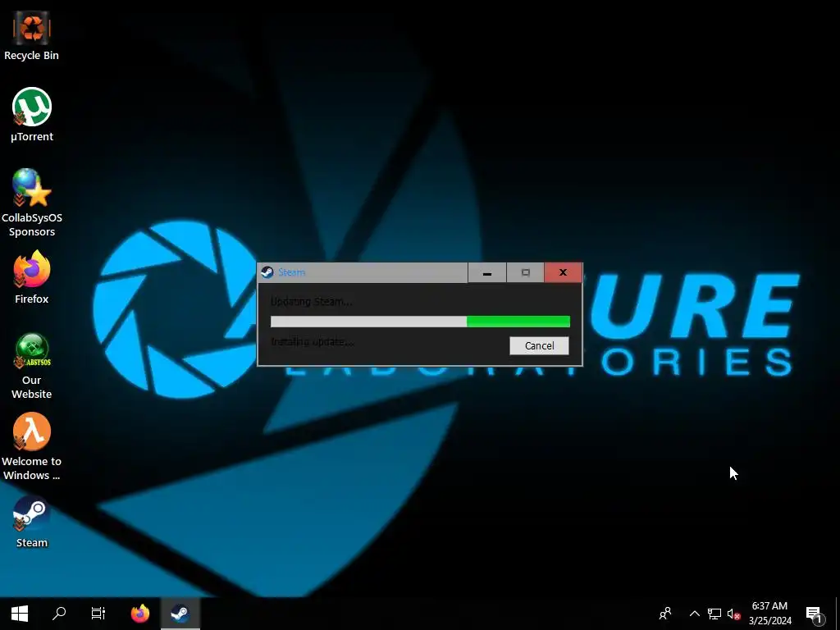The height and width of the screenshot is (630, 840).
Task: Click the 'Updating Steam...' status text
Action: (311, 302)
